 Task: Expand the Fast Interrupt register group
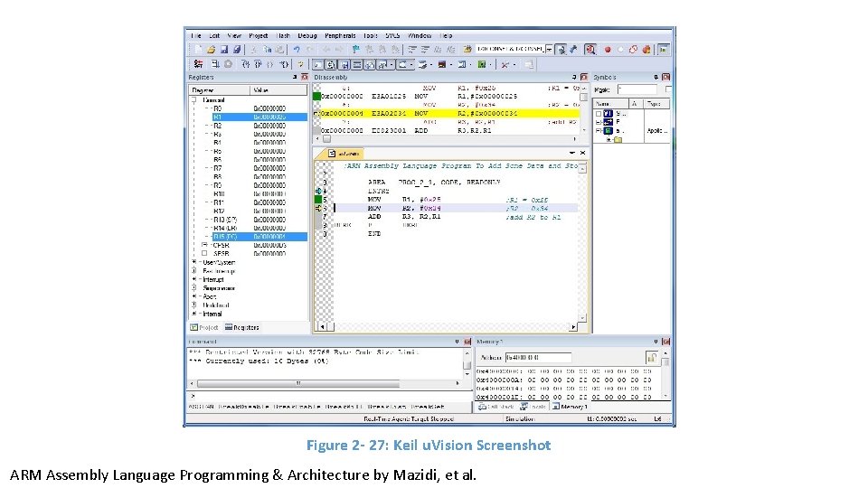coord(194,270)
